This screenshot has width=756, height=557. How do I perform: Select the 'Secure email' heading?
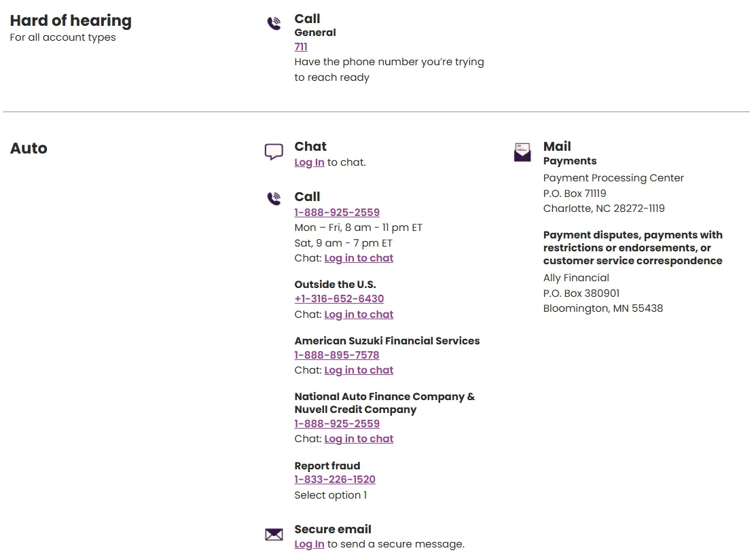tap(333, 529)
